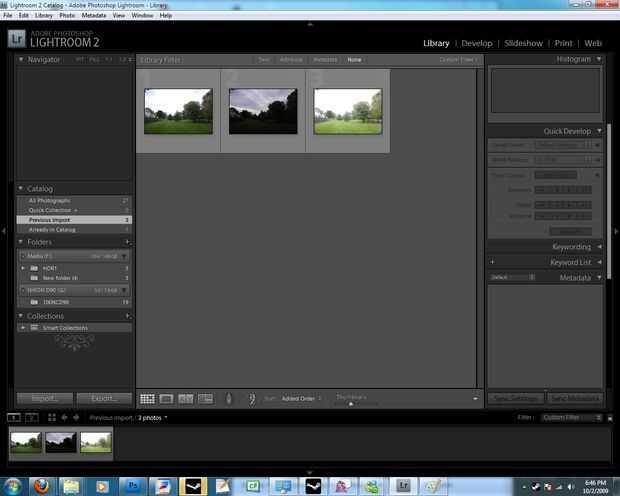
Task: Click the Smart Collections set icon
Action: 34,328
